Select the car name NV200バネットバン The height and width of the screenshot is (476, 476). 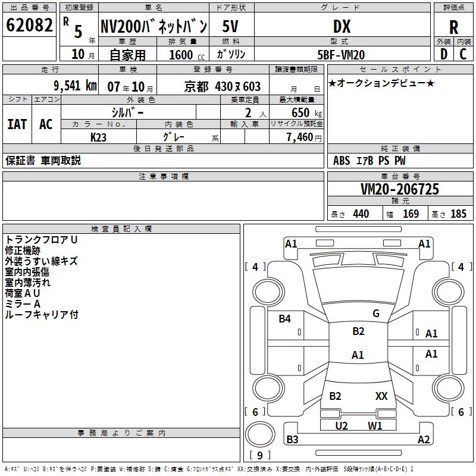pos(154,26)
